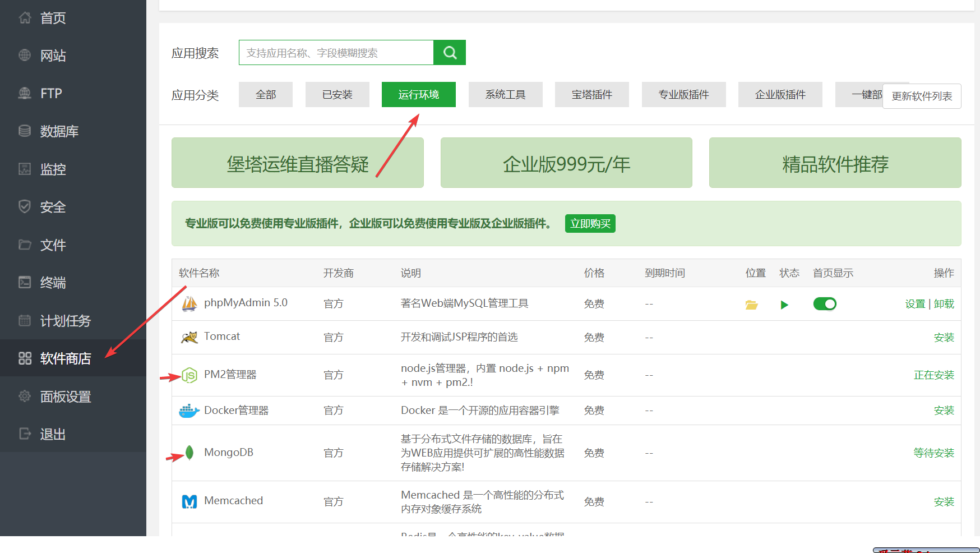The width and height of the screenshot is (980, 553).
Task: Toggle phpMyAdmin 首页显示 switch
Action: [x=825, y=304]
